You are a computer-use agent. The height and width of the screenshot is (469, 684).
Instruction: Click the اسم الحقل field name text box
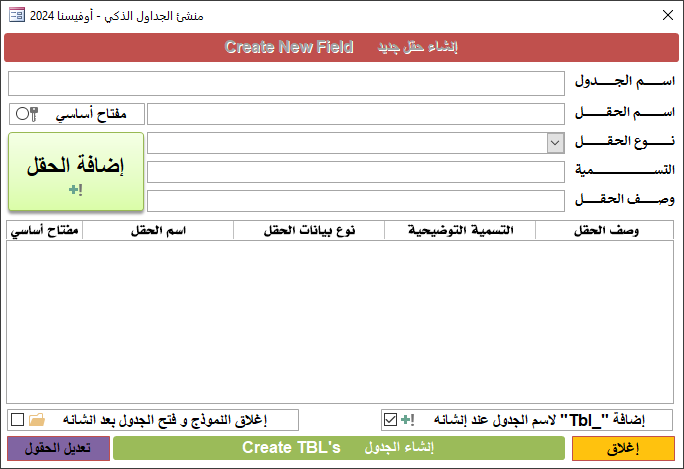pos(356,114)
